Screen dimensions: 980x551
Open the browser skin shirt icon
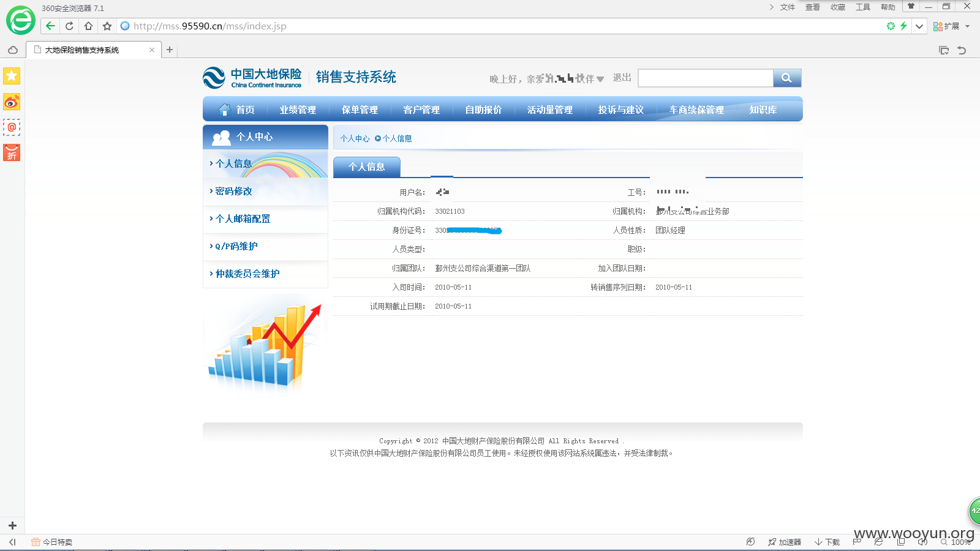point(911,6)
